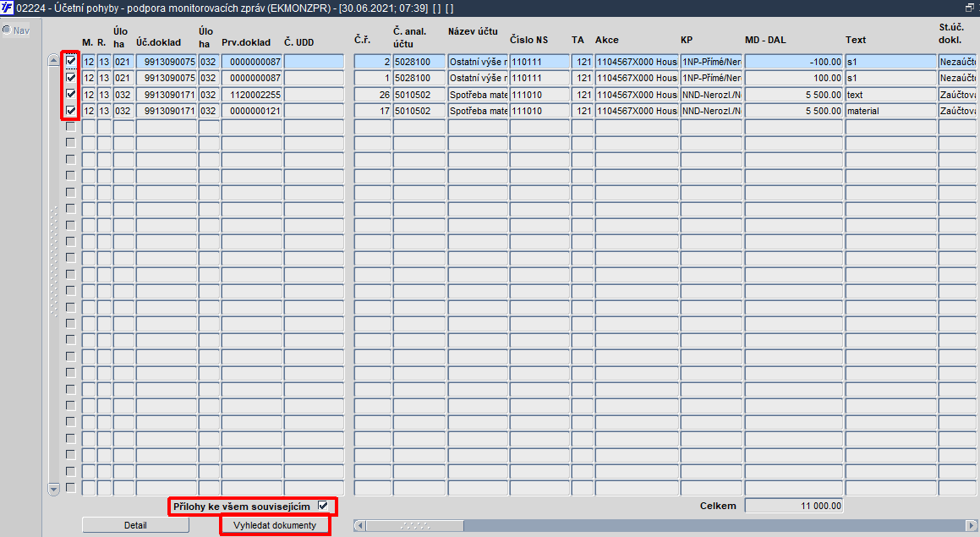The height and width of the screenshot is (537, 980).
Task: Click horizontal scrollbar left arrow
Action: (359, 525)
